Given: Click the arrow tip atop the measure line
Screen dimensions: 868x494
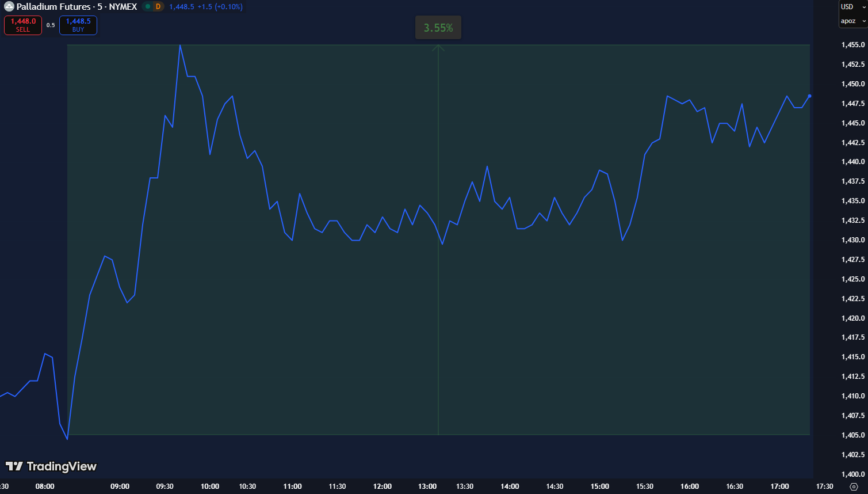Looking at the screenshot, I should 438,47.
